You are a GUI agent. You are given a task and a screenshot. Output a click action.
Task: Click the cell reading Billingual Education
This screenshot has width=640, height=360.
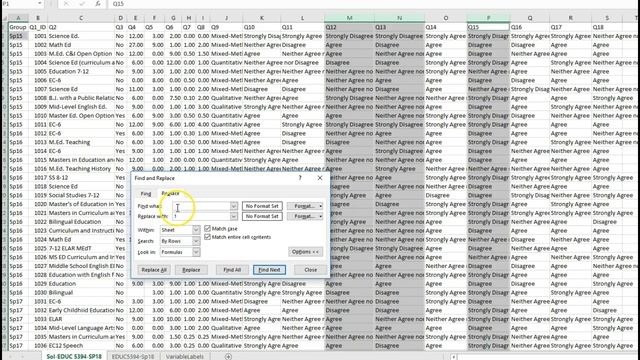[x=81, y=222]
